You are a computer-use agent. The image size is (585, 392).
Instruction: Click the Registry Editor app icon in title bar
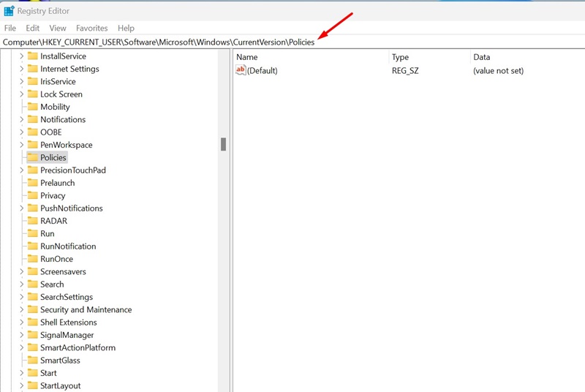tap(9, 11)
